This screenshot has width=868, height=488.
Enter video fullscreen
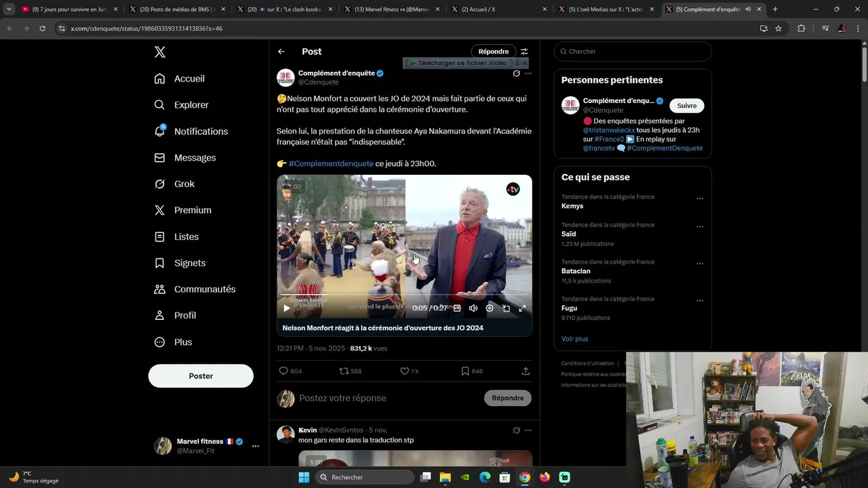[x=522, y=308]
